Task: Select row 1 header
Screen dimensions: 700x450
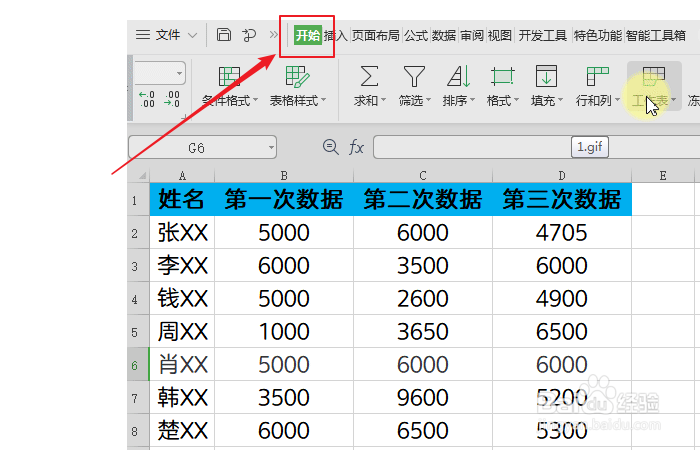Action: point(138,200)
